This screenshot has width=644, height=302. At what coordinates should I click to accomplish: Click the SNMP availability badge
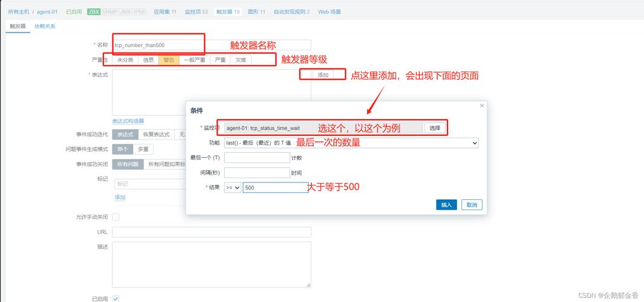pos(109,12)
